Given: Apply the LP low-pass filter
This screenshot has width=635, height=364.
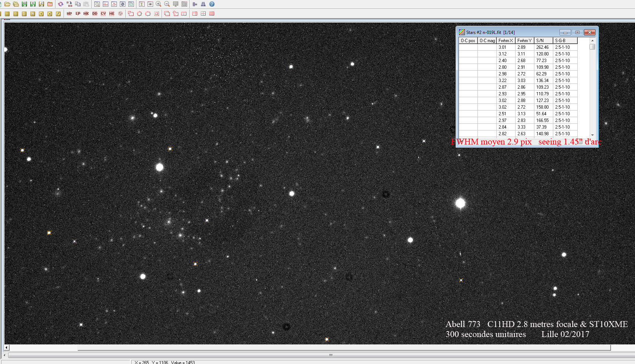Looking at the screenshot, I should tap(78, 13).
